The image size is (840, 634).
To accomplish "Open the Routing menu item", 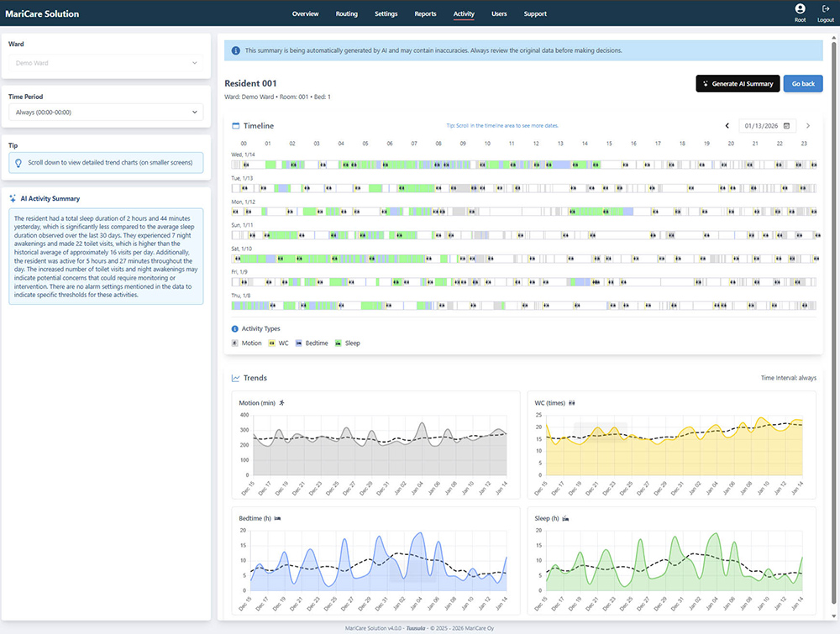I will point(346,14).
